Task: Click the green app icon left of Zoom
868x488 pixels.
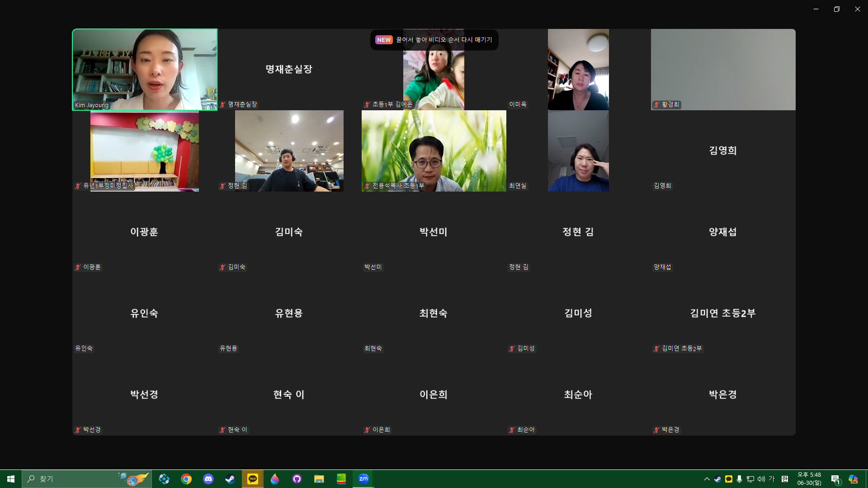Action: [x=341, y=479]
